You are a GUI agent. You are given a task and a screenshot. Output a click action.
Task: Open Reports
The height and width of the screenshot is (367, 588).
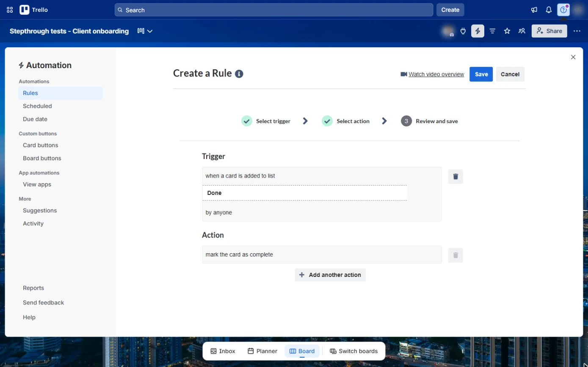tap(33, 288)
